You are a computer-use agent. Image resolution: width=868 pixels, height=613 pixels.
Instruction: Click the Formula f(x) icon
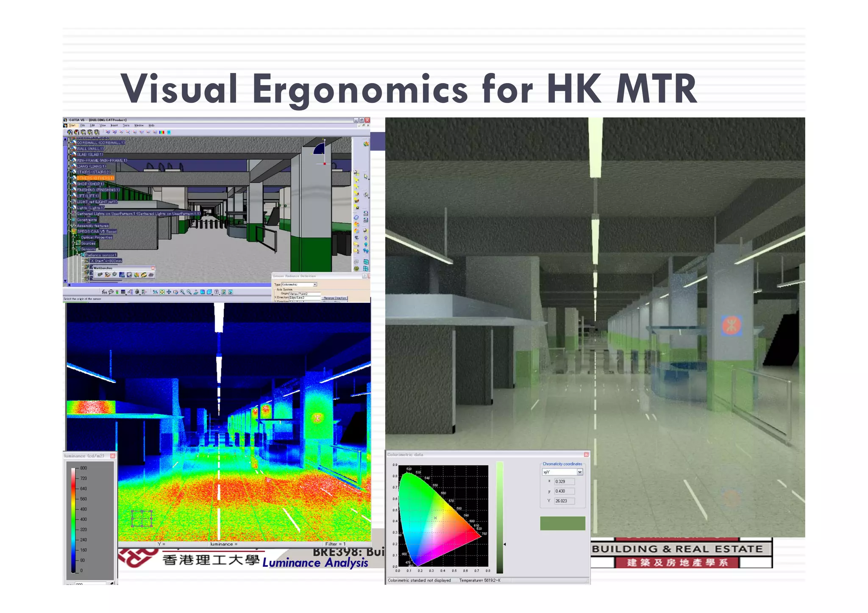[104, 292]
